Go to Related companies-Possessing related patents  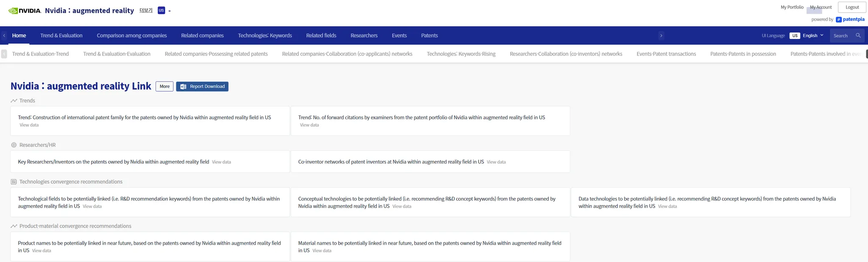click(216, 54)
